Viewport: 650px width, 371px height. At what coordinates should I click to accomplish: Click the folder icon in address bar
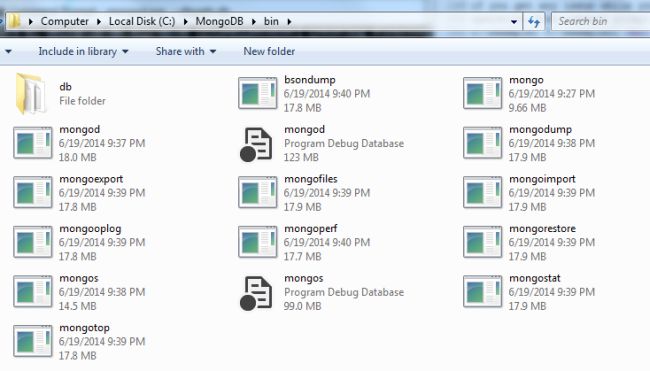click(x=15, y=21)
